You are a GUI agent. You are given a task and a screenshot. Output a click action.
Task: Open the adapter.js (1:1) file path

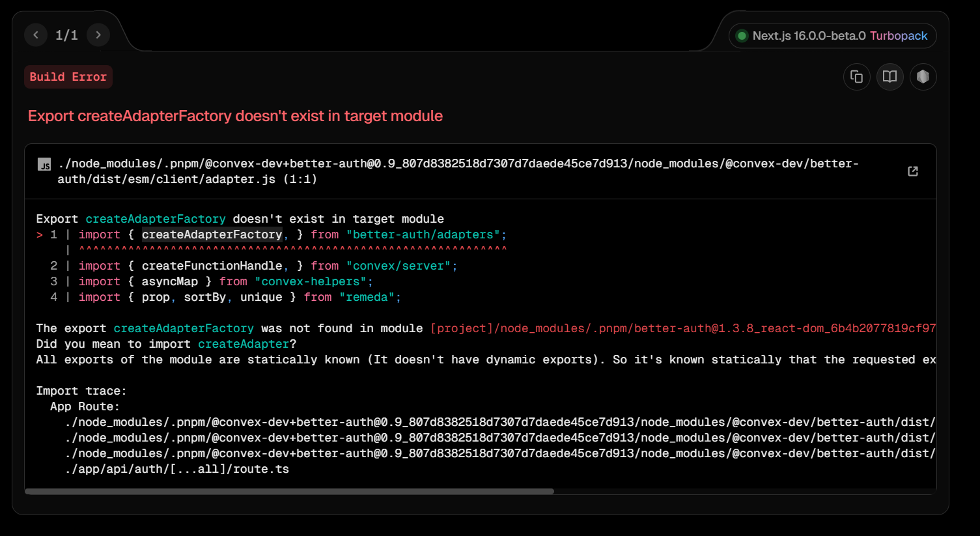(x=458, y=171)
